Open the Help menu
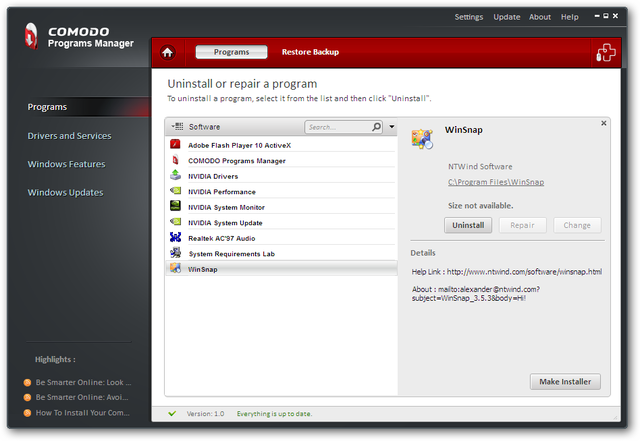Image resolution: width=640 pixels, height=441 pixels. click(570, 17)
